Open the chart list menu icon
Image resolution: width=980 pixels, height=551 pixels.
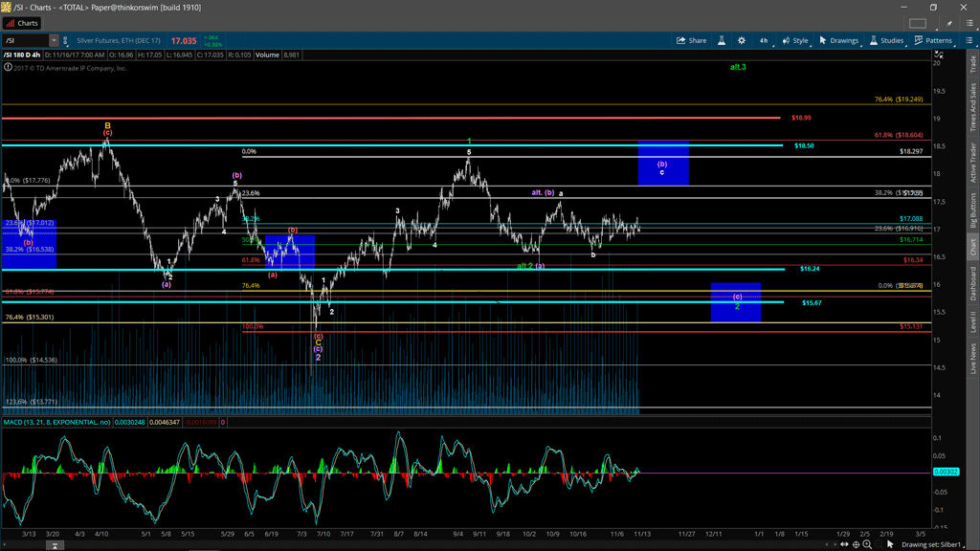967,41
